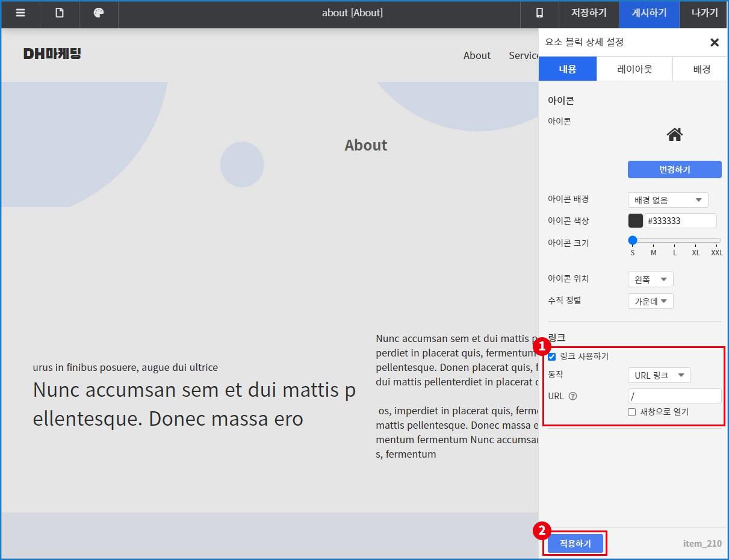Click the 변경하기 button

point(674,170)
